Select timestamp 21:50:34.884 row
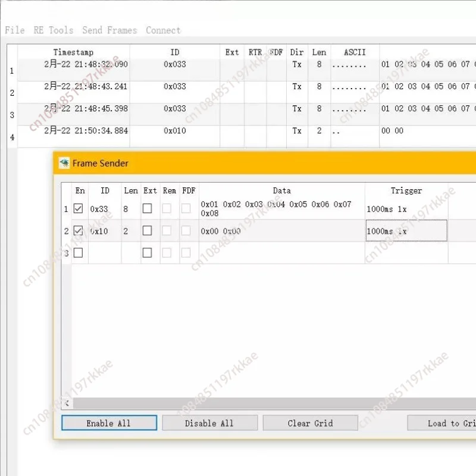This screenshot has width=476, height=476. click(x=86, y=131)
